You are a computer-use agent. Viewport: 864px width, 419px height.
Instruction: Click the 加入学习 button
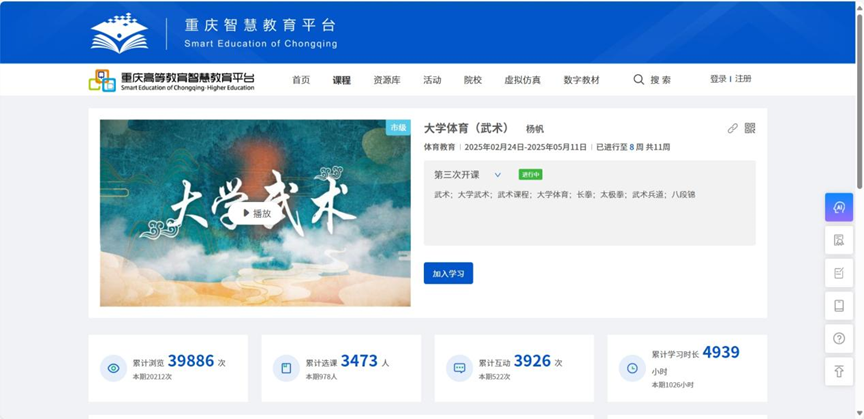(x=448, y=273)
